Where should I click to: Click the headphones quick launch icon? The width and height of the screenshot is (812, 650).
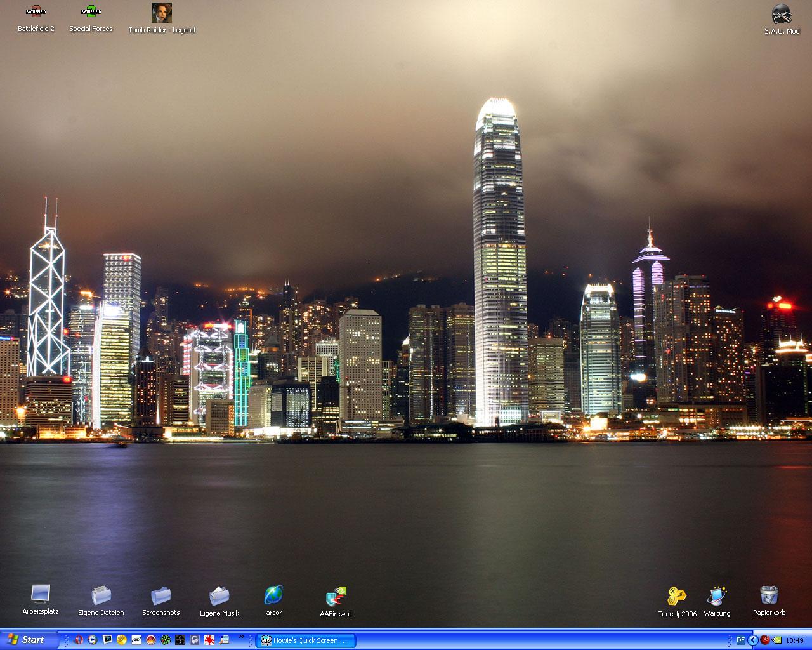coord(195,640)
